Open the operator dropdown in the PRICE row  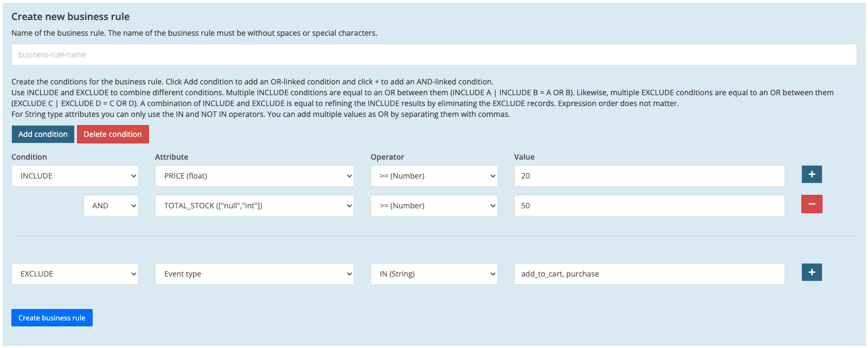tap(433, 176)
